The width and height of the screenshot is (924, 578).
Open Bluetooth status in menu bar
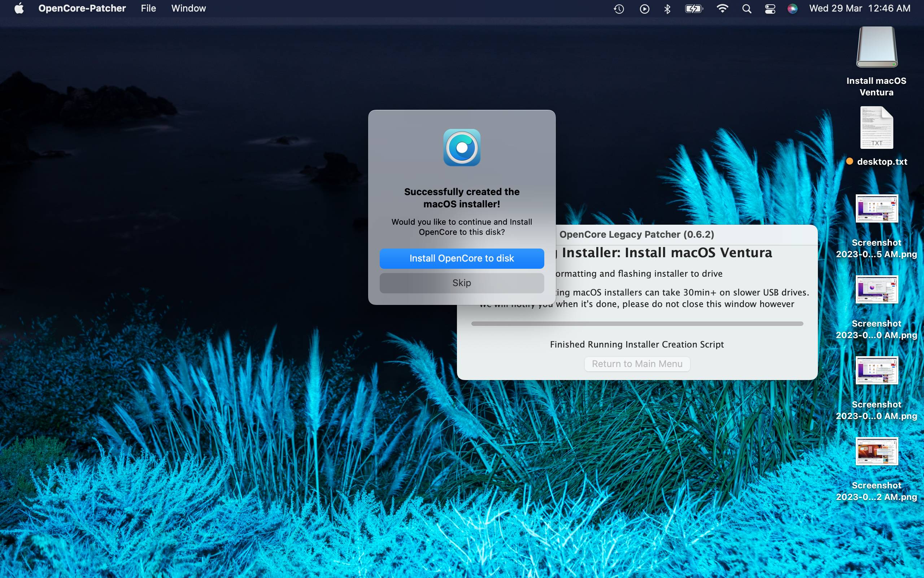[x=667, y=9]
